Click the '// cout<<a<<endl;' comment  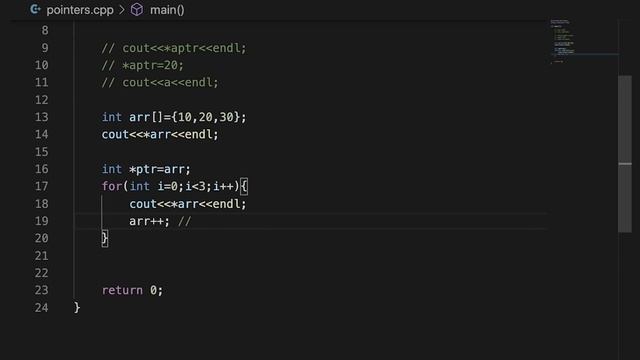(160, 82)
